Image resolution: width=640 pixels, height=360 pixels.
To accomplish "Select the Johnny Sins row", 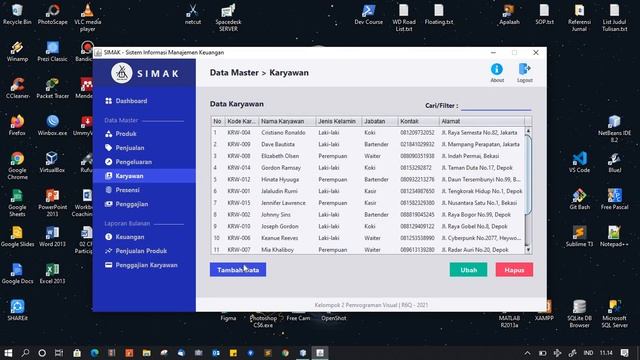I will [368, 214].
